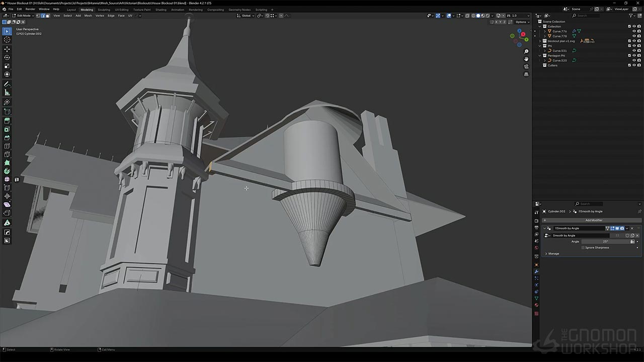Switch to face select mode
The image size is (644, 362).
(x=48, y=16)
